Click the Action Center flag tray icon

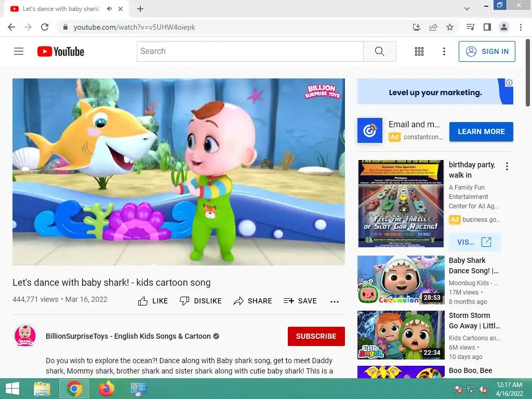point(458,389)
